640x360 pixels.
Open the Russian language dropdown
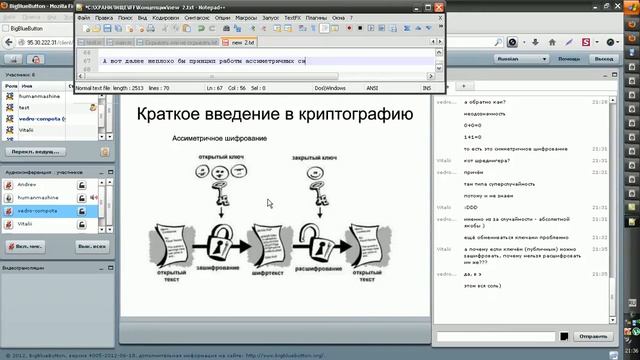coord(521,59)
